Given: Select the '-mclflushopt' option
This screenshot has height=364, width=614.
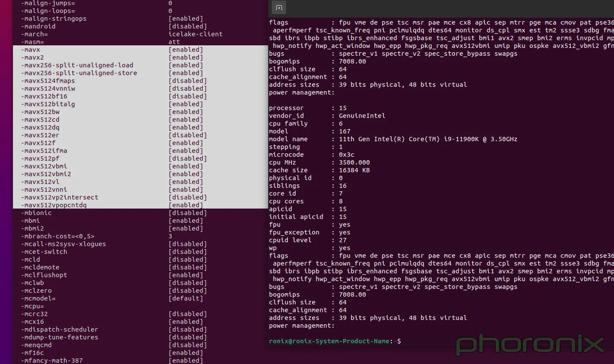Looking at the screenshot, I should pyautogui.click(x=44, y=275).
